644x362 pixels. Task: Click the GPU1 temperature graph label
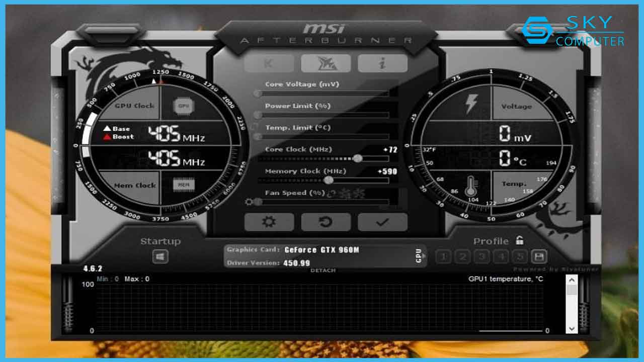coord(506,279)
